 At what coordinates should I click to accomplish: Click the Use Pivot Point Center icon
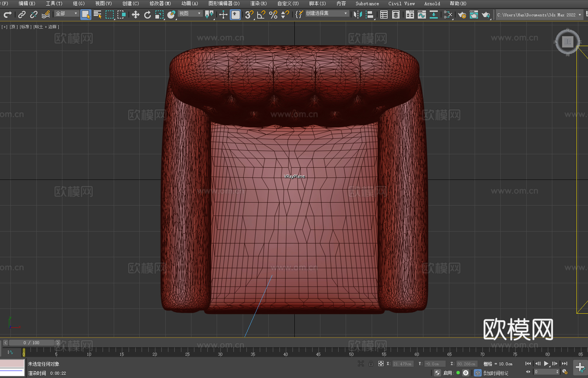pyautogui.click(x=209, y=14)
